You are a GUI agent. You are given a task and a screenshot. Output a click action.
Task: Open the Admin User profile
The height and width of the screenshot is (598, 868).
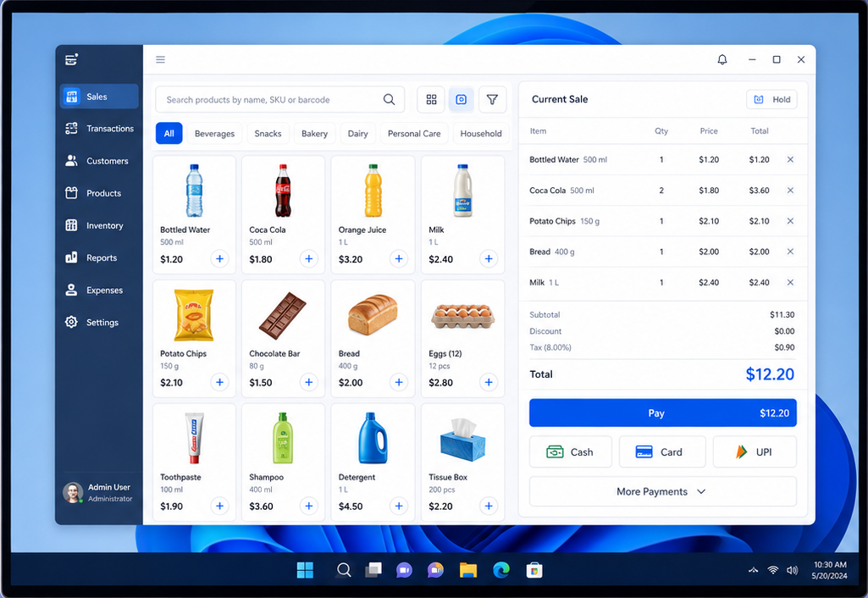[98, 492]
